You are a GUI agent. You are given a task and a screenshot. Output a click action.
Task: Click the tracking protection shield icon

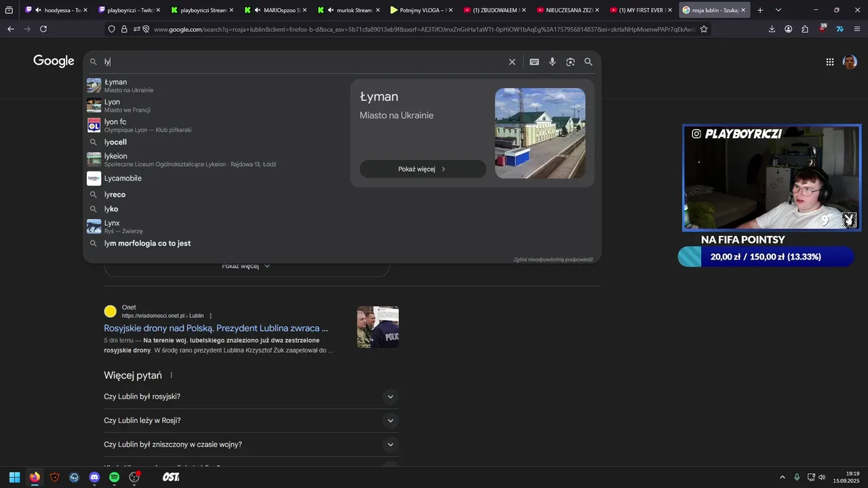pos(112,29)
